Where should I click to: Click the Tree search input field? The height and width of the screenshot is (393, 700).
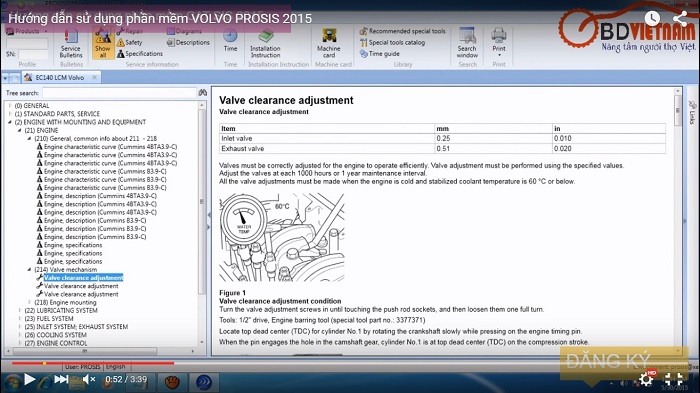point(119,93)
